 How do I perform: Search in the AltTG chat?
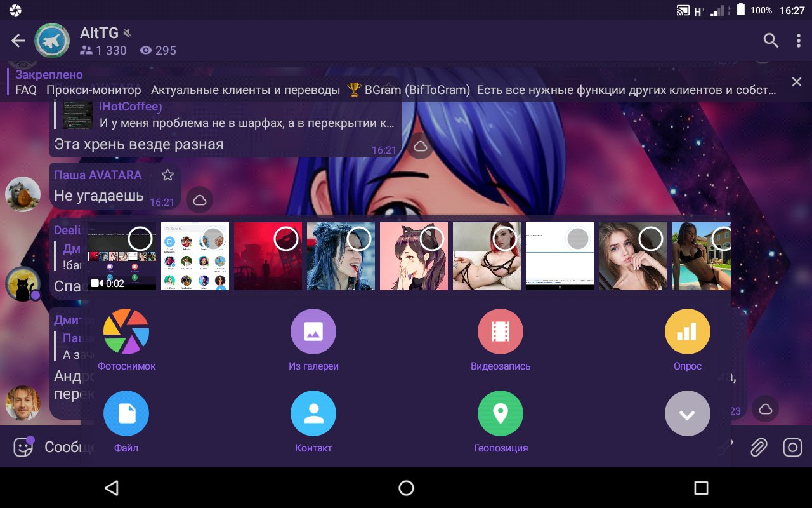click(x=771, y=41)
